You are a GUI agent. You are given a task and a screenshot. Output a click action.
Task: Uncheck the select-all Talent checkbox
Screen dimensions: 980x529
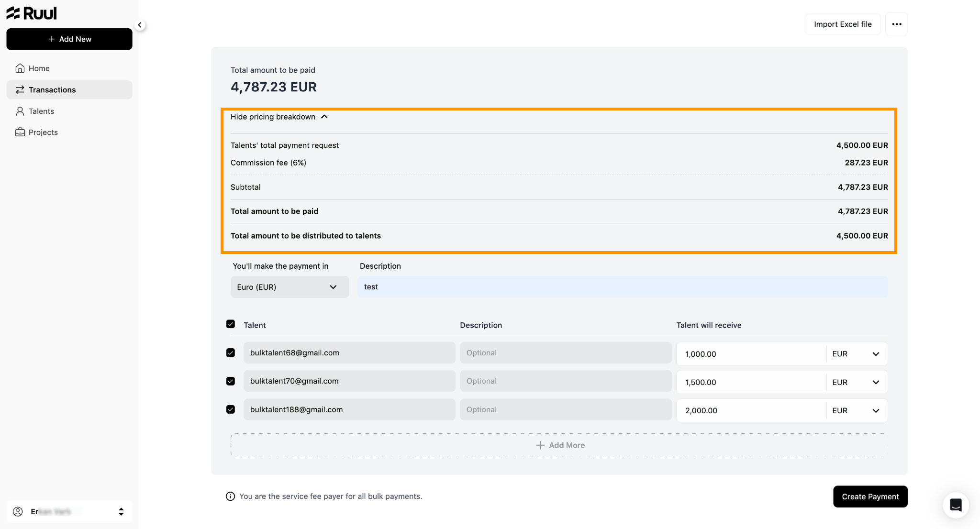tap(231, 324)
